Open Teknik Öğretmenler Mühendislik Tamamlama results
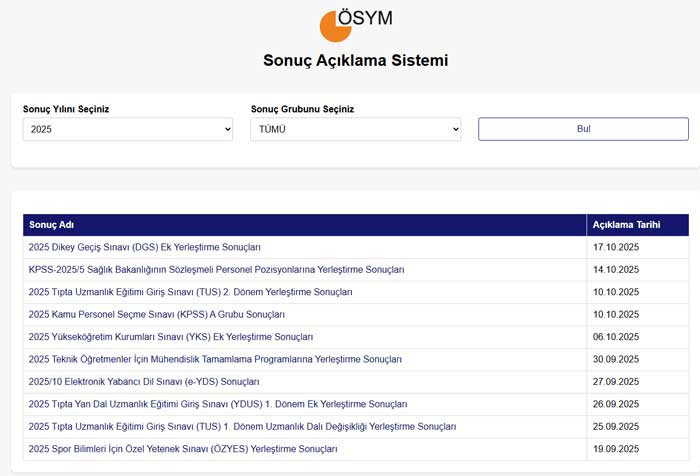The height and width of the screenshot is (476, 700). pyautogui.click(x=215, y=359)
